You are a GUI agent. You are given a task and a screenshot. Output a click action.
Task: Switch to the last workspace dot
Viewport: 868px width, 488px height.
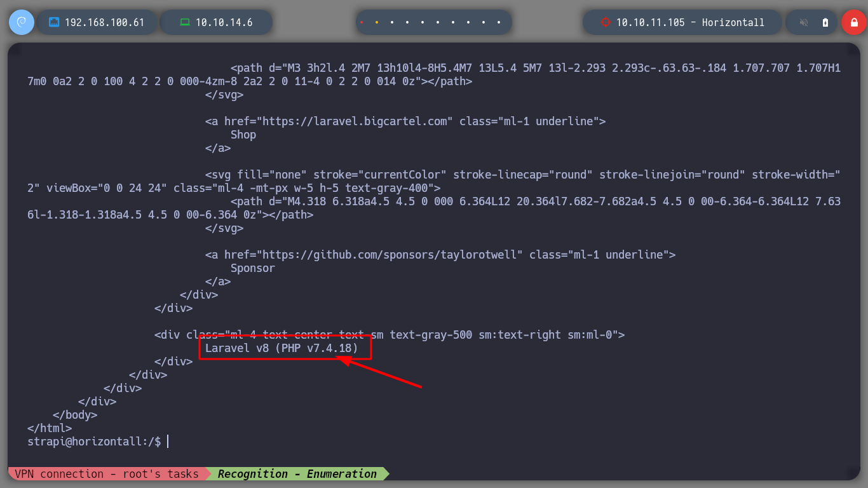point(499,22)
